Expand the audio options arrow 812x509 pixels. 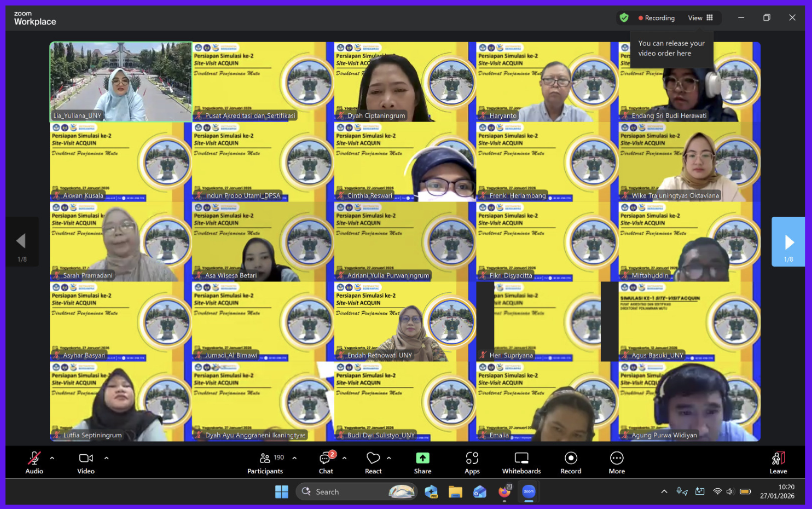(x=52, y=458)
